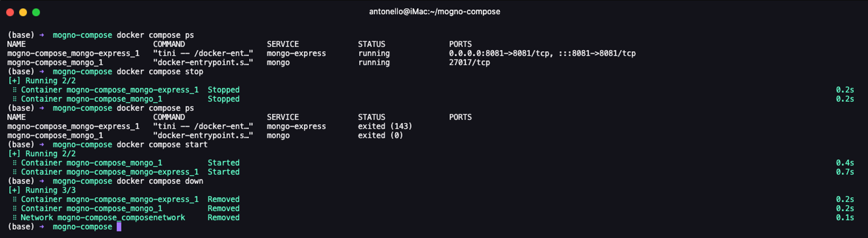
Task: Click the 'exited (0)' status text
Action: point(380,136)
